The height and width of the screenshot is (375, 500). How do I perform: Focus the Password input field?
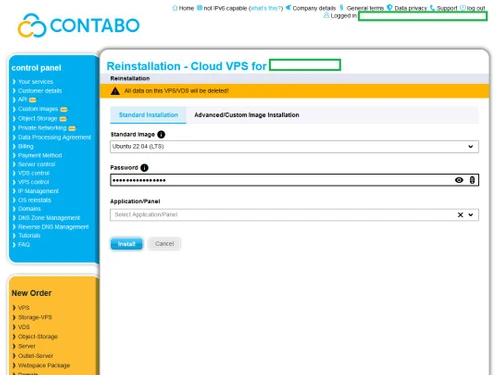pos(294,180)
